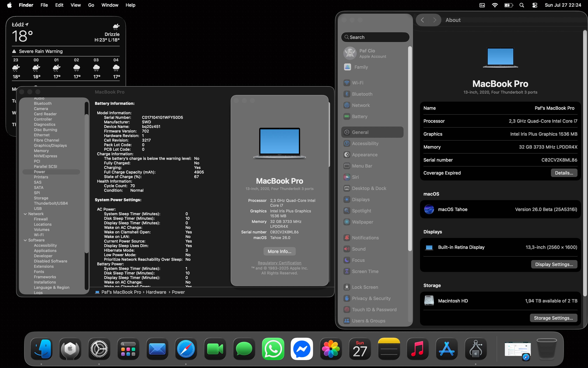Image resolution: width=588 pixels, height=368 pixels.
Task: Open Siri settings in sidebar
Action: click(x=372, y=177)
